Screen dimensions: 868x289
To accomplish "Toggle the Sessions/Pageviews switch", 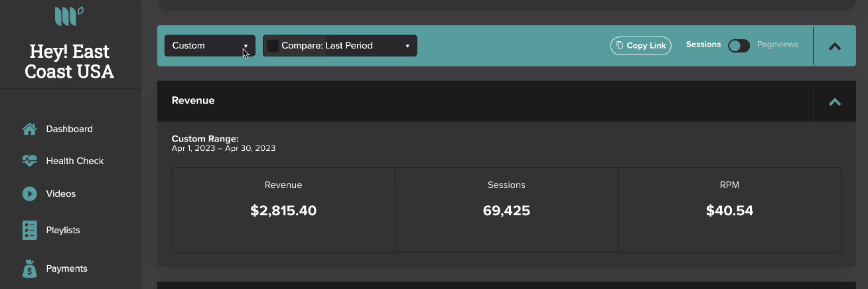I will 739,45.
